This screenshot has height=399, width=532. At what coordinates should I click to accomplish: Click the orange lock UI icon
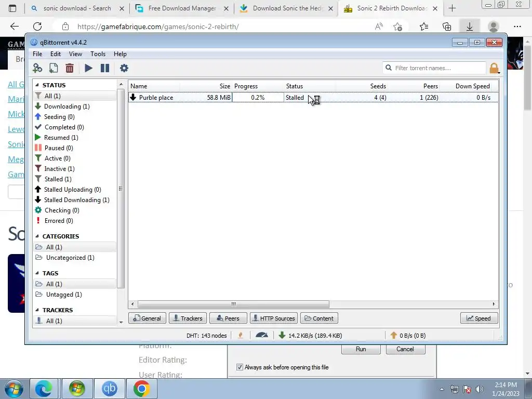(494, 68)
